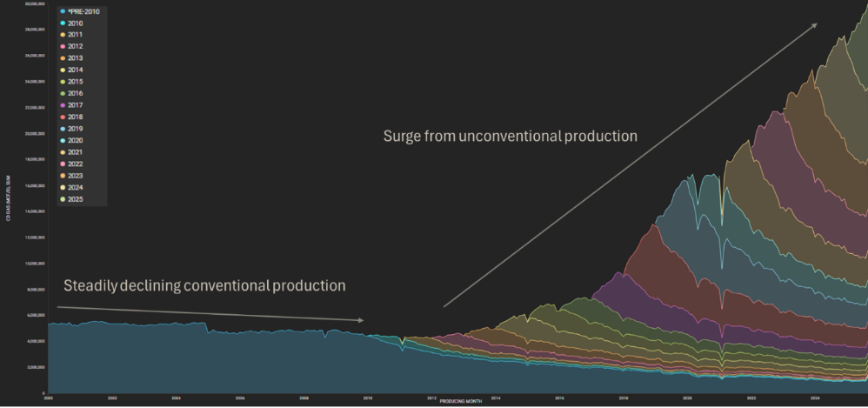Click the yellow 2014 legend dot
The image size is (868, 408).
pos(62,70)
